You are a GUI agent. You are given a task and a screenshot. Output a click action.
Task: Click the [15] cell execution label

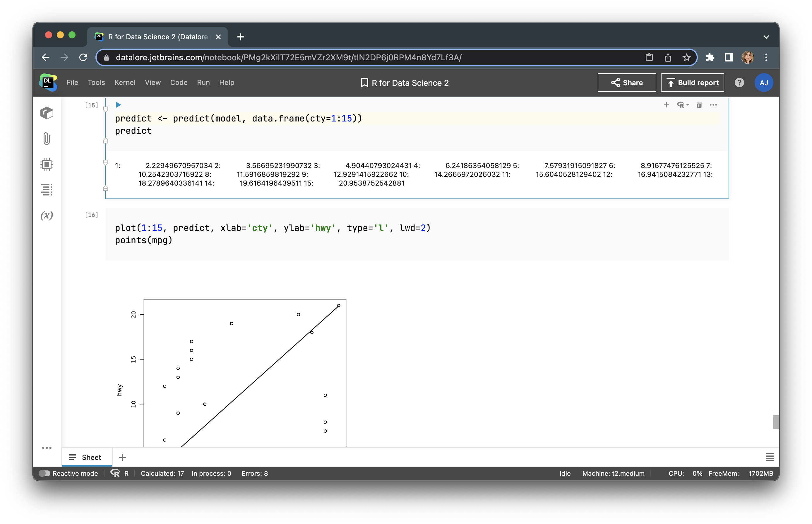[91, 105]
